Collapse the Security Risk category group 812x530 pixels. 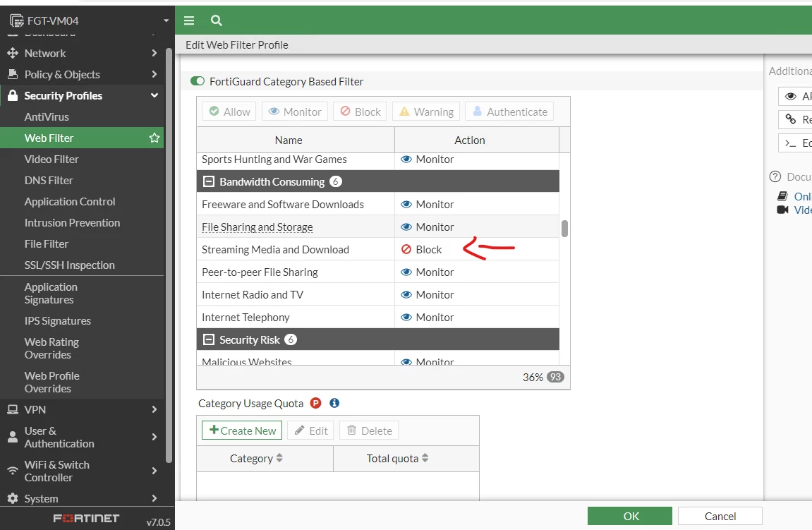coord(209,340)
